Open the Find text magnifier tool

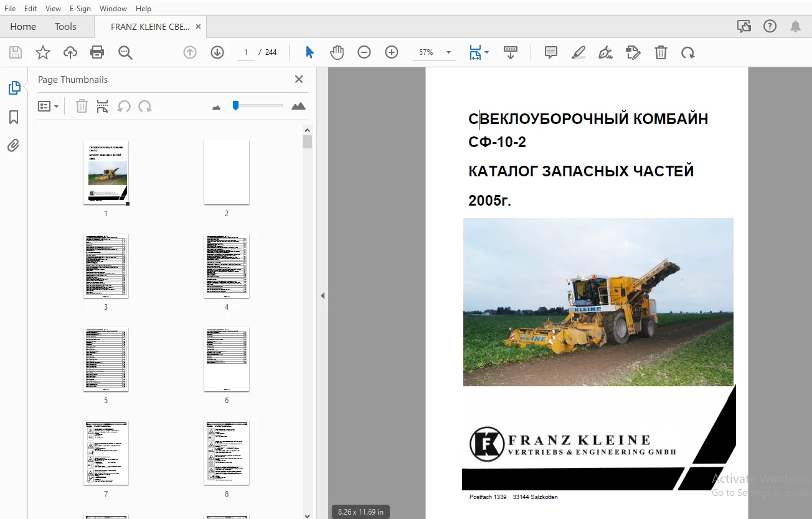pos(125,52)
